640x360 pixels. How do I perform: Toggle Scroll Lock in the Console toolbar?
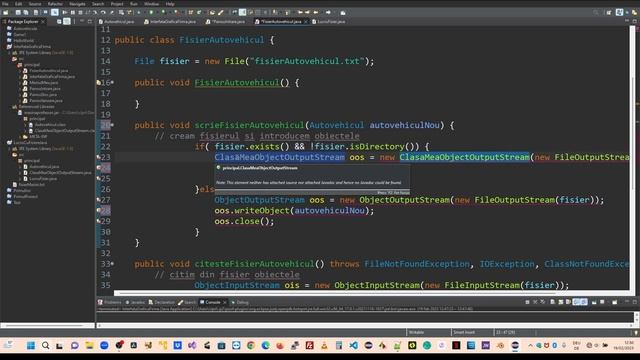click(x=560, y=302)
